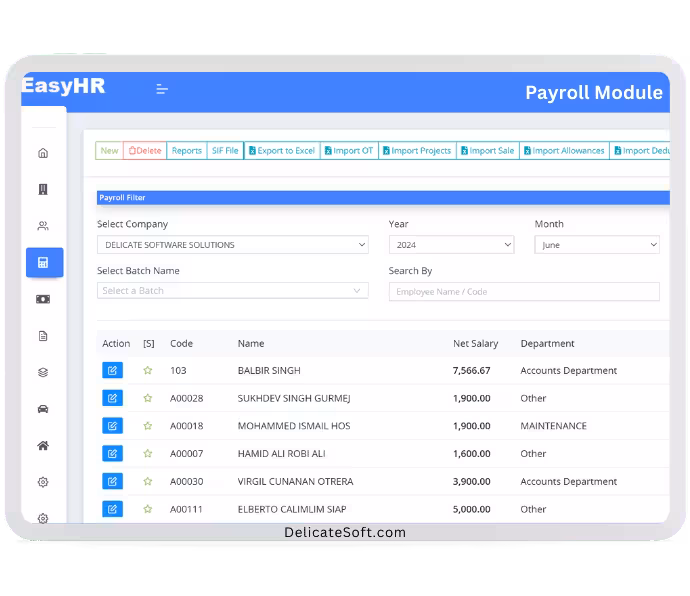This screenshot has height=596, width=690.
Task: Open the Month dropdown showing June
Action: click(x=597, y=245)
